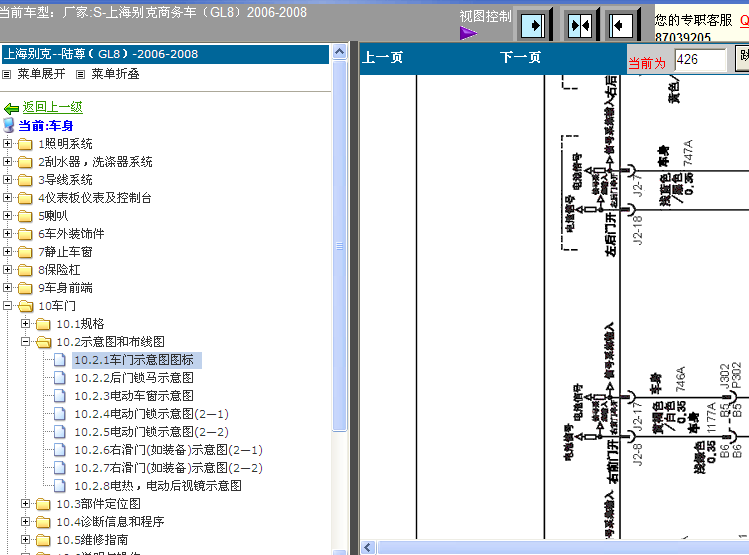
Task: Click 当前:车身 current location text
Action: (x=45, y=126)
